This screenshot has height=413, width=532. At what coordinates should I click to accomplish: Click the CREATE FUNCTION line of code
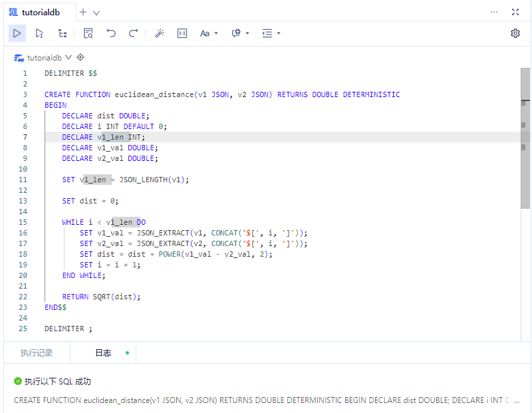[x=222, y=94]
